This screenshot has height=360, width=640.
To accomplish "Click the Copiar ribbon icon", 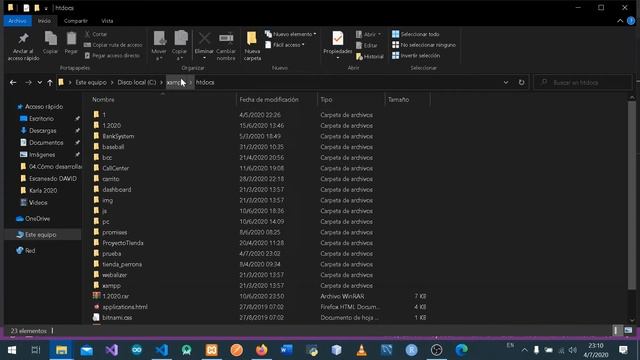I will (51, 42).
